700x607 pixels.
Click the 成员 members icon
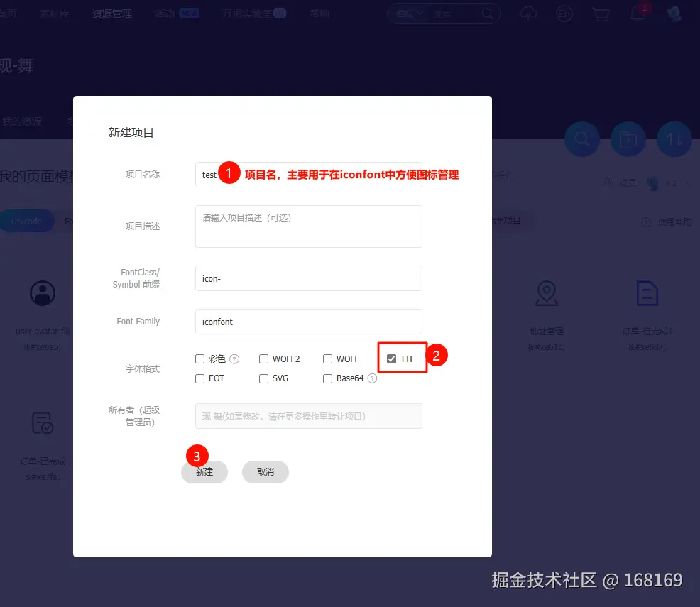(608, 182)
